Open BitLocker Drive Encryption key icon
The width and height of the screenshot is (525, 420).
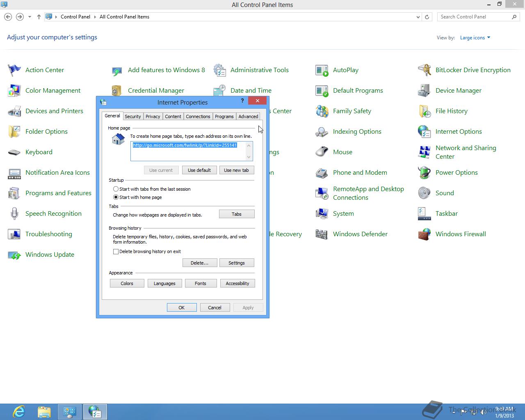425,70
